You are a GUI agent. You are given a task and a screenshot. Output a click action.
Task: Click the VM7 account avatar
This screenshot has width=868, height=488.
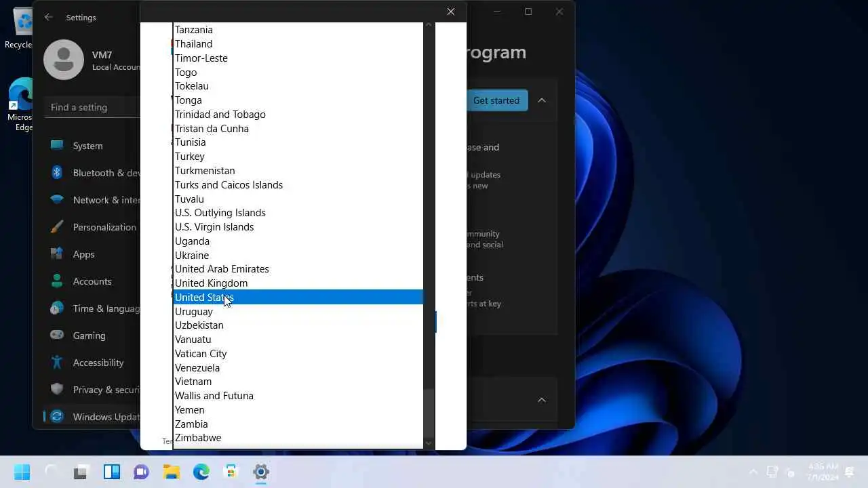(64, 60)
